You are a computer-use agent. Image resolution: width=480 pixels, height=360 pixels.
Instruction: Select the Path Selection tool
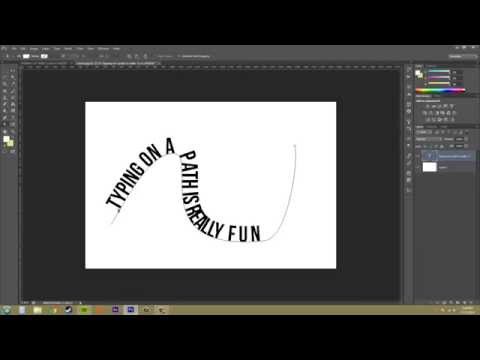[x=5, y=124]
